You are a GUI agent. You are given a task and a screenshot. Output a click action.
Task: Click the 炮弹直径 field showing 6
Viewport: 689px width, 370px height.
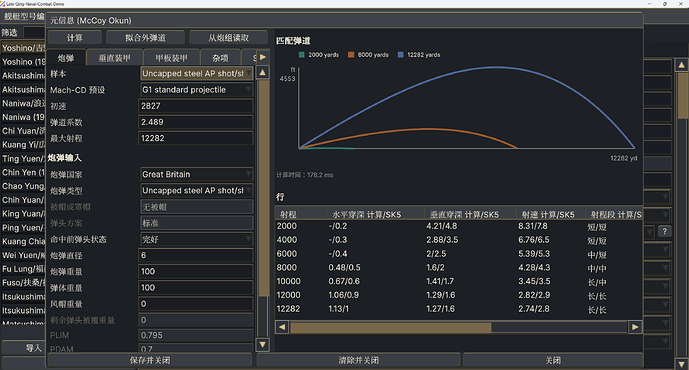196,255
